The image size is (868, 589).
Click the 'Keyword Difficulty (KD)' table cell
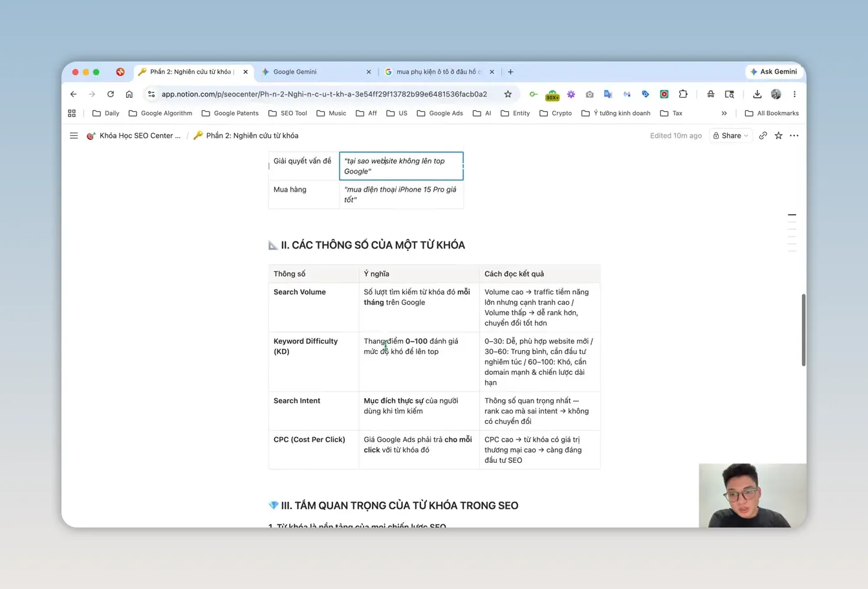314,362
